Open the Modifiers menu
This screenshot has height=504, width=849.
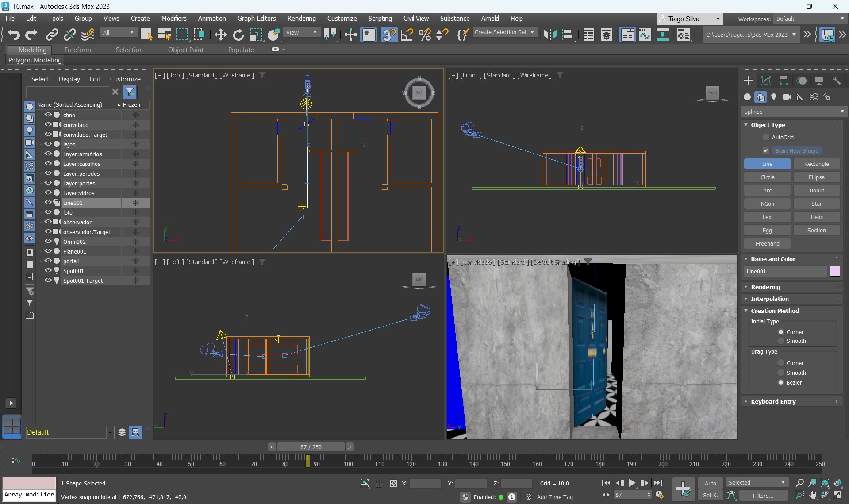173,19
